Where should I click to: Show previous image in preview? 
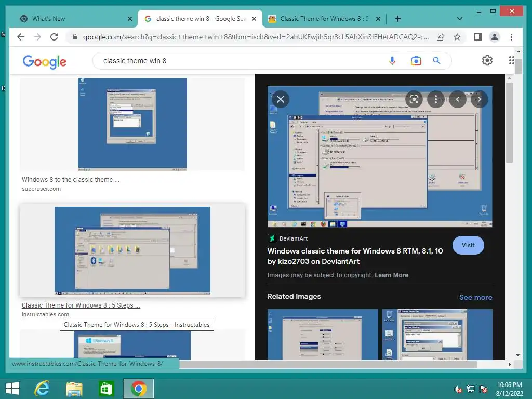point(457,99)
